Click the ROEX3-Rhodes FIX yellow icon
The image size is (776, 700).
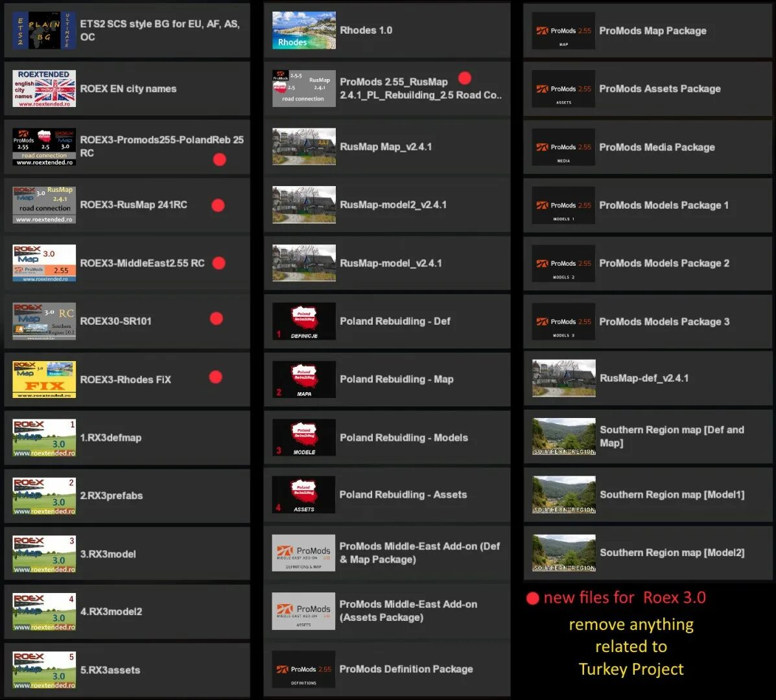click(44, 379)
